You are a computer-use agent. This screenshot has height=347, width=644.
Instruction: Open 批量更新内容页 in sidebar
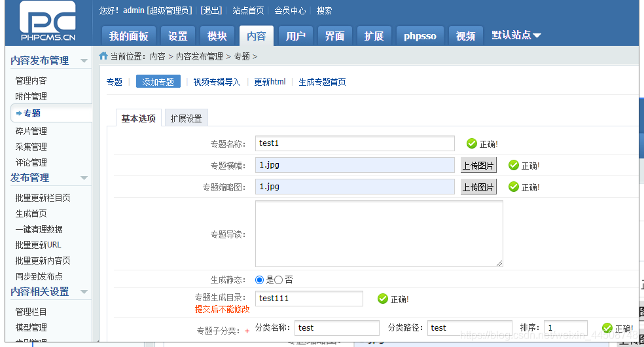(x=43, y=261)
